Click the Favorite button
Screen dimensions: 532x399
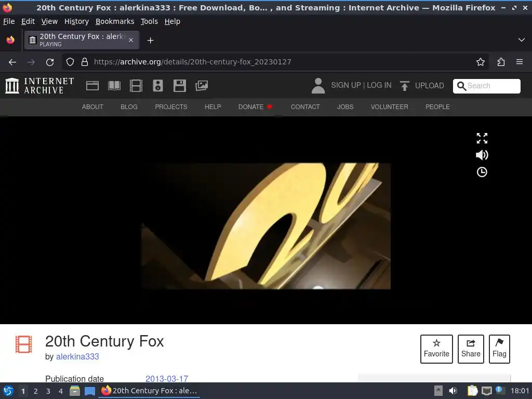pos(436,349)
